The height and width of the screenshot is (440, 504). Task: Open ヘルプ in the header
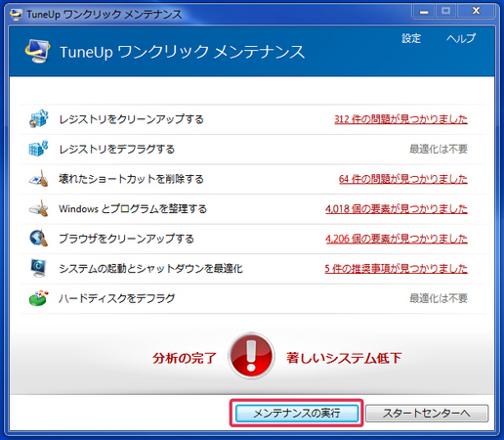tap(461, 38)
